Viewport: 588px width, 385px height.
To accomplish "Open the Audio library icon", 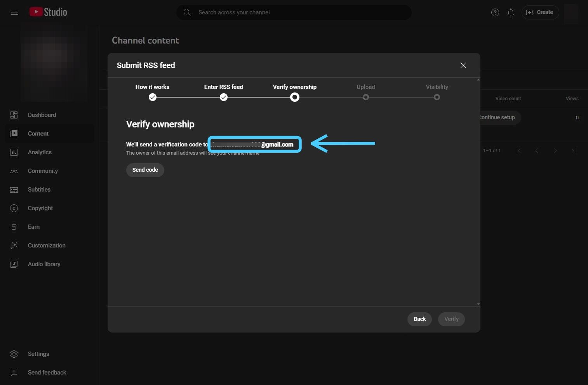I will click(14, 264).
